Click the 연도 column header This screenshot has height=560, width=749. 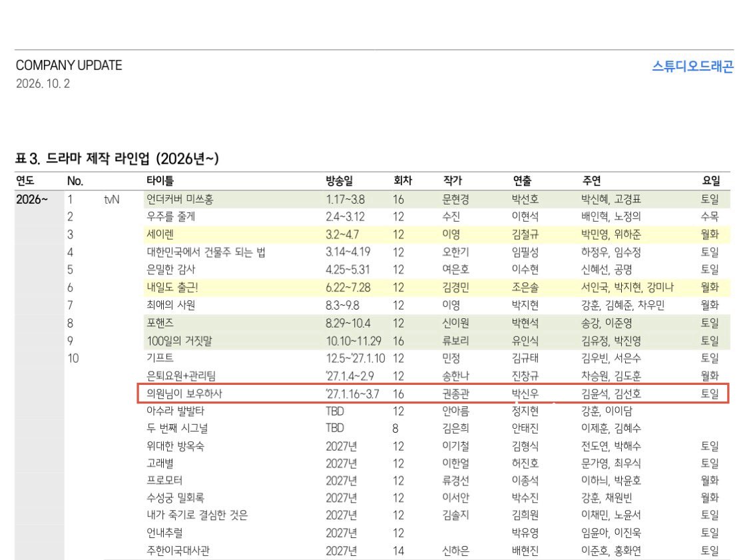click(25, 180)
